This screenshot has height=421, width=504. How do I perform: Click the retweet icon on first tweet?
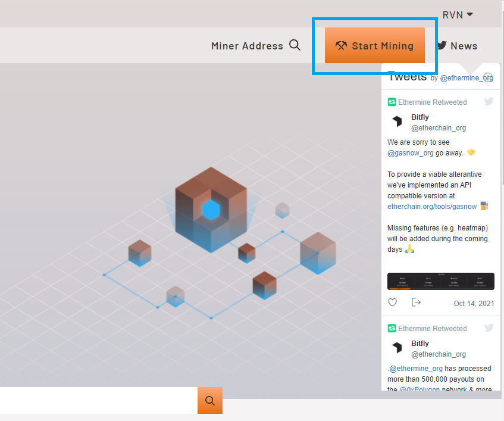pyautogui.click(x=392, y=102)
